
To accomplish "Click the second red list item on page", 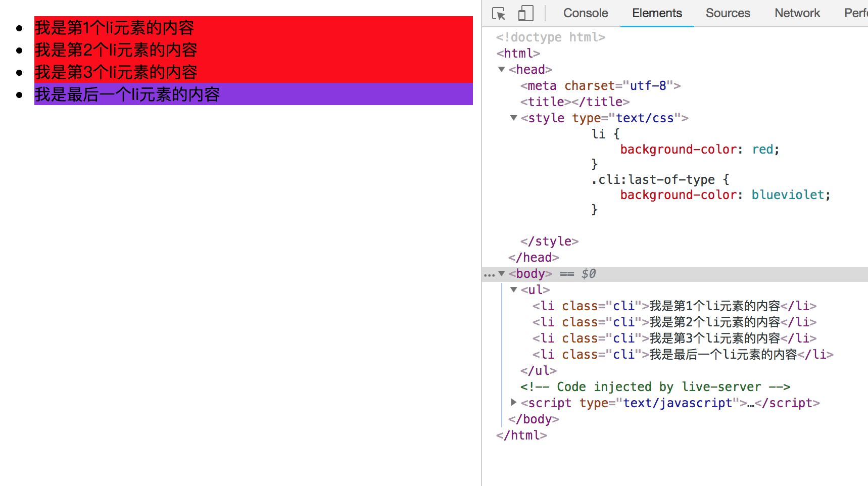I will tap(254, 50).
